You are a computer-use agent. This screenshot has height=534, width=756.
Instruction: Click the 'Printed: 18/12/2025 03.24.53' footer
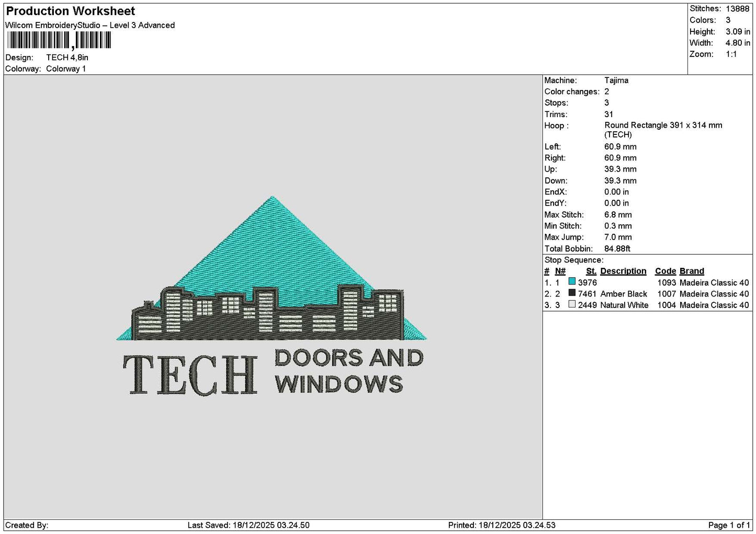click(x=502, y=525)
